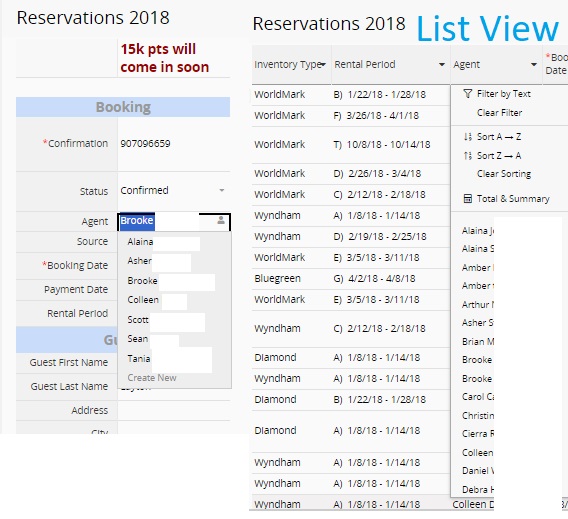Click the Booking Date field label

click(75, 265)
